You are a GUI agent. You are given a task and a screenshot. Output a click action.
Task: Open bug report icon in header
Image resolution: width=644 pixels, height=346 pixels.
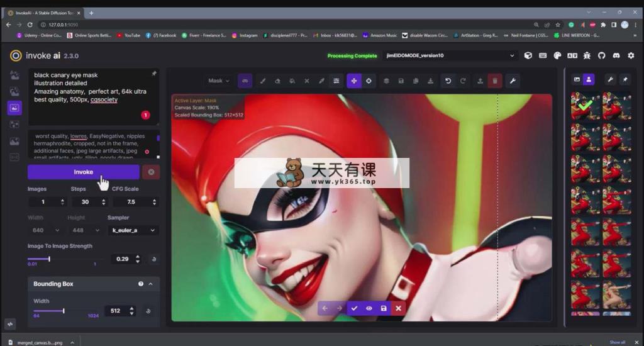(x=587, y=55)
